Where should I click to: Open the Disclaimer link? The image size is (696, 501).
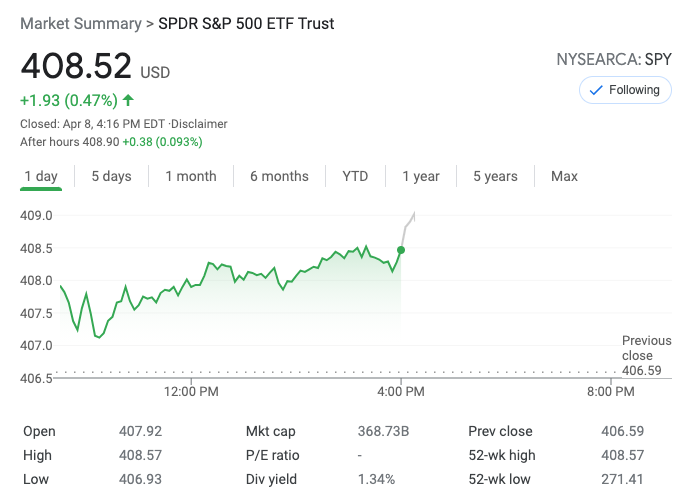coord(199,124)
